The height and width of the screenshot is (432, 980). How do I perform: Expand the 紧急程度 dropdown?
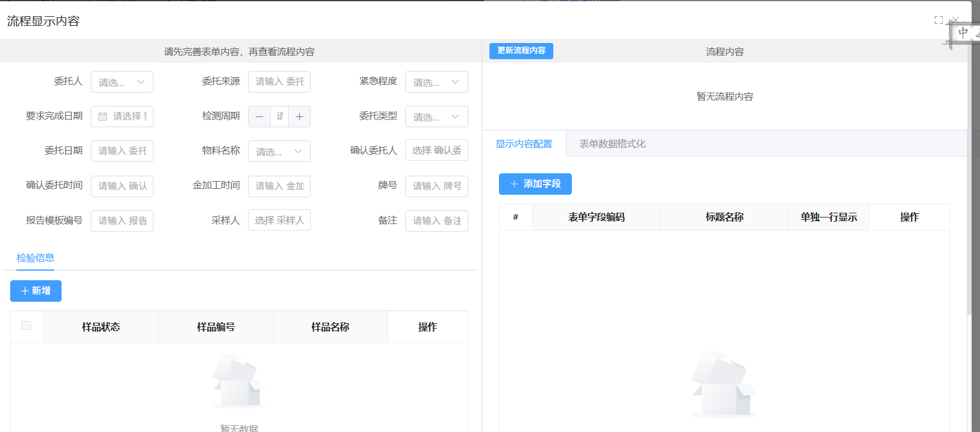point(436,82)
